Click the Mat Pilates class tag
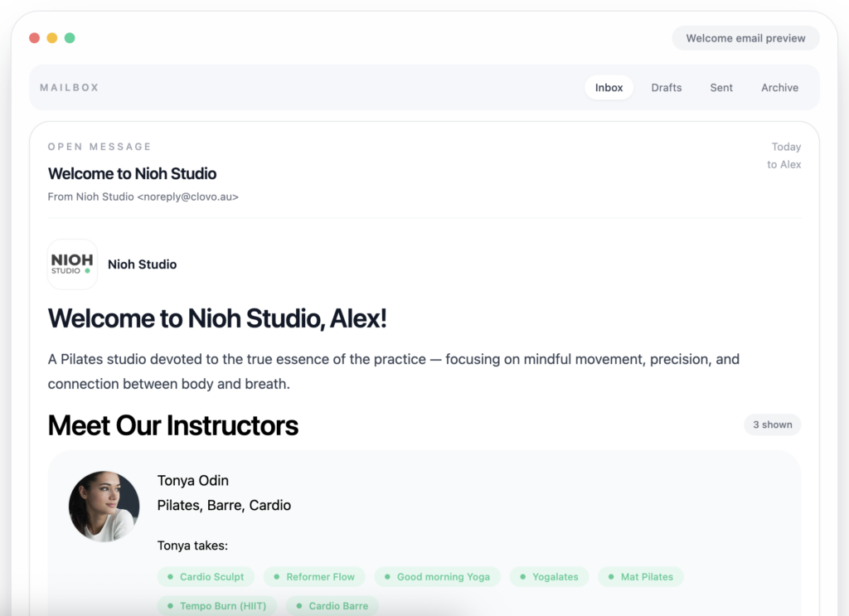849x616 pixels. (640, 577)
